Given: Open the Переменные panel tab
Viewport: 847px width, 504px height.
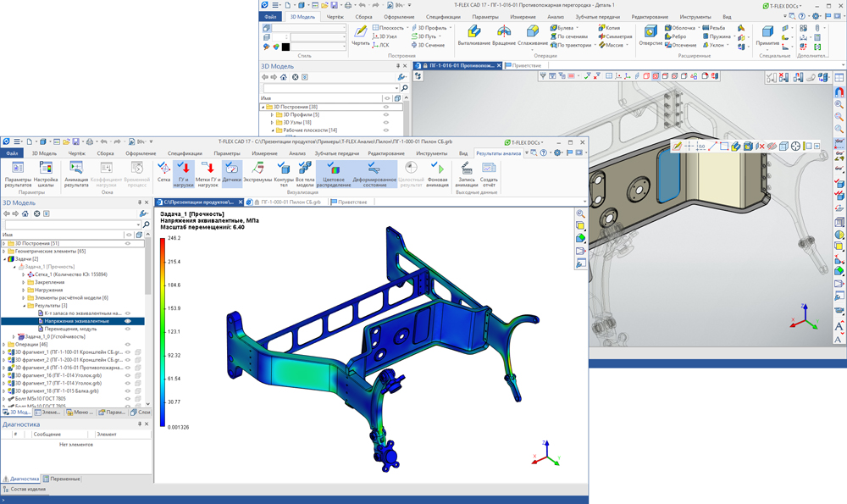Looking at the screenshot, I should pos(63,479).
